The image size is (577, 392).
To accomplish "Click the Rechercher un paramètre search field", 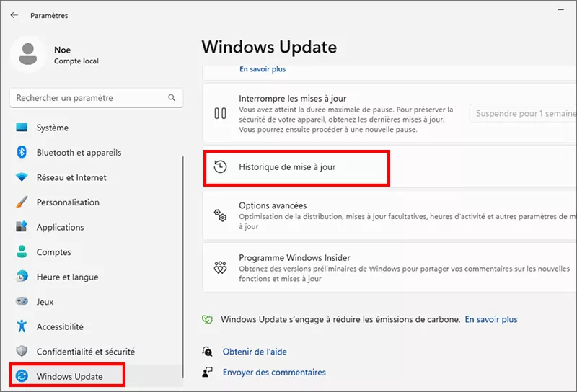I will coord(90,98).
